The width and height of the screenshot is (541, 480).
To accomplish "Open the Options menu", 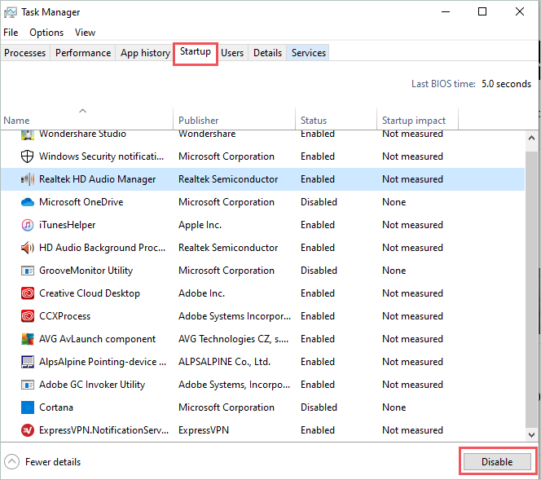I will (47, 32).
